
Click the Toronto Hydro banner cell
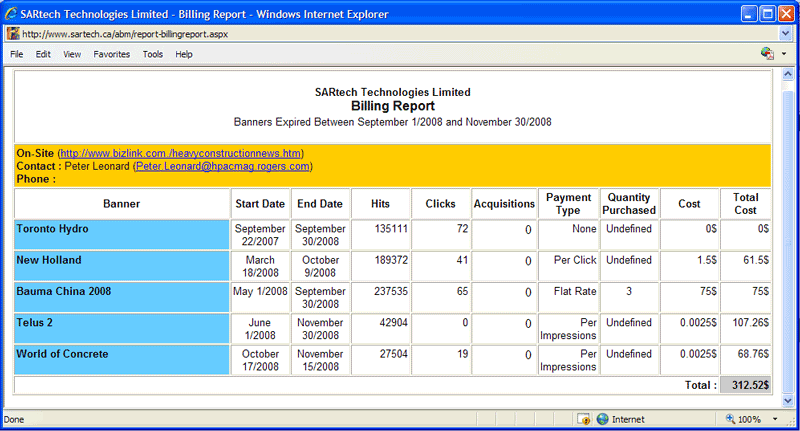pyautogui.click(x=122, y=235)
